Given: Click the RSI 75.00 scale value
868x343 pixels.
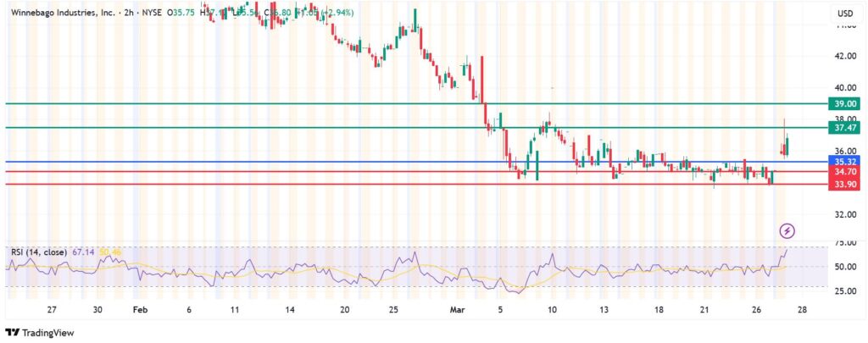Looking at the screenshot, I should pyautogui.click(x=843, y=243).
